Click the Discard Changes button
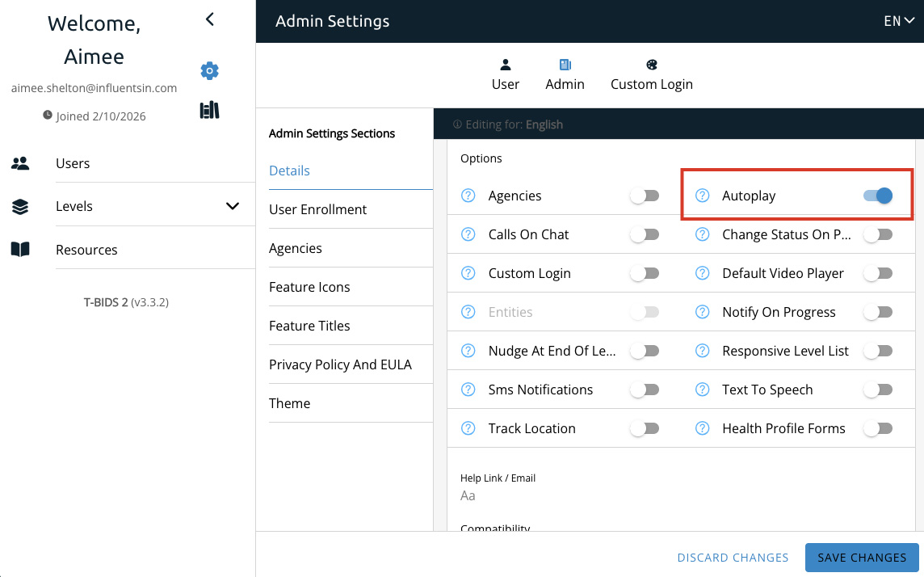 pyautogui.click(x=733, y=558)
